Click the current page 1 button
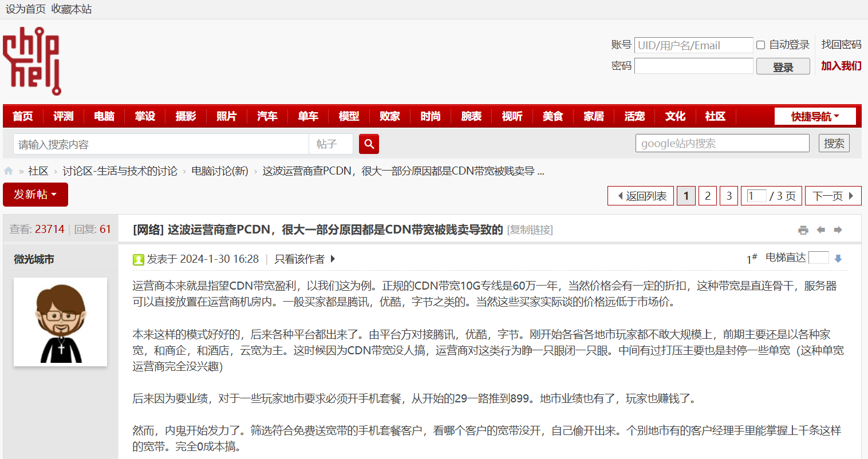This screenshot has width=868, height=459. [686, 196]
